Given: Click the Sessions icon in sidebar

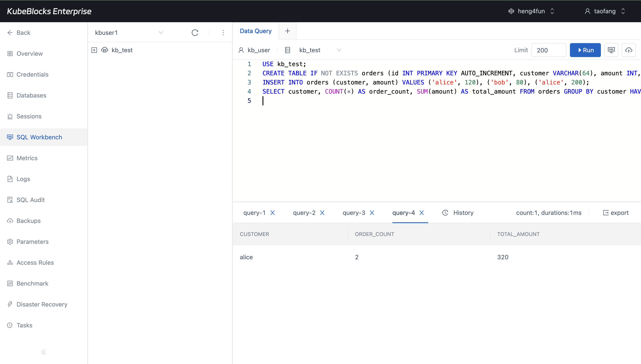Looking at the screenshot, I should tap(10, 116).
